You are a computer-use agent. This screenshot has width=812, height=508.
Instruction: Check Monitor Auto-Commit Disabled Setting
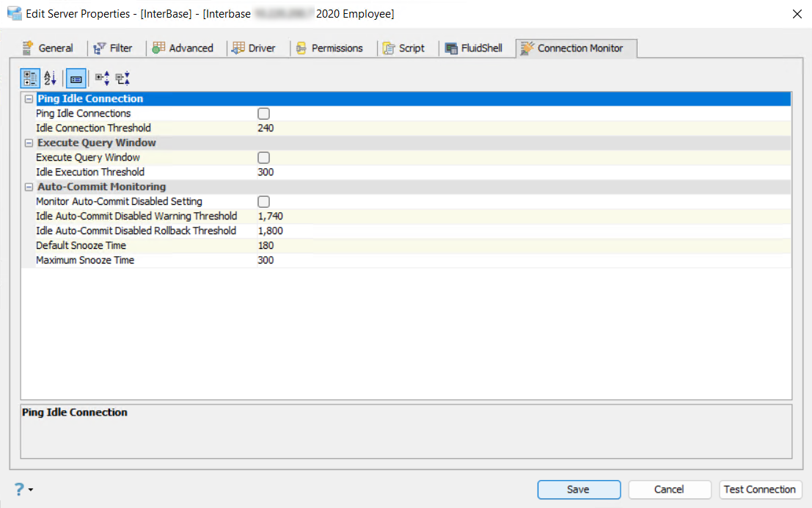pos(263,202)
